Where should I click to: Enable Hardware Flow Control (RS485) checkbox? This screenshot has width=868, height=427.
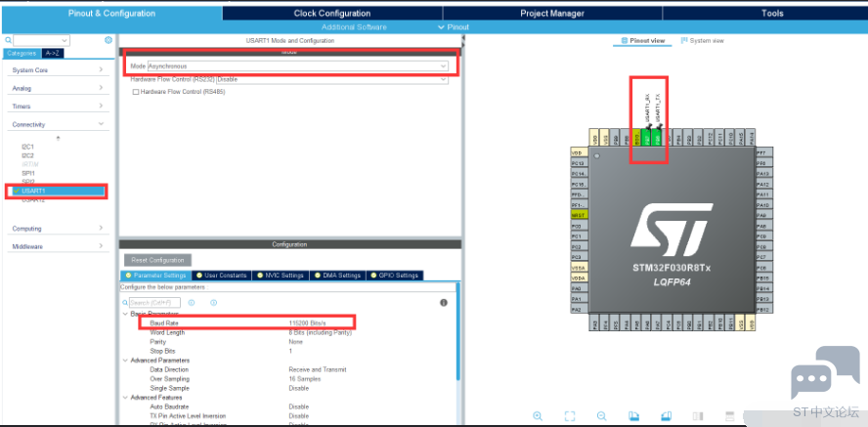pyautogui.click(x=136, y=91)
